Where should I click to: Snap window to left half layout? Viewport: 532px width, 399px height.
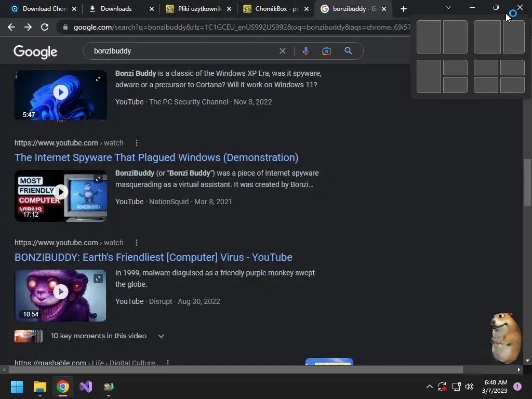click(x=429, y=37)
